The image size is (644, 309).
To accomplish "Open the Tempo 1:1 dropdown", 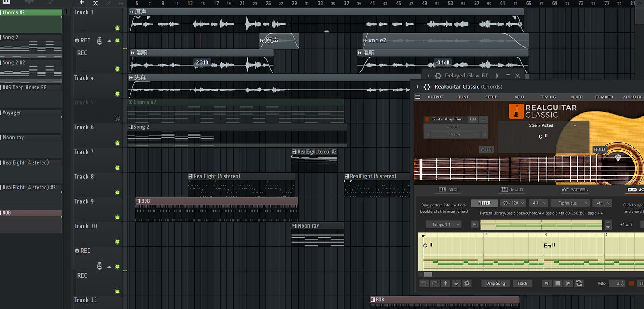I will (x=444, y=224).
